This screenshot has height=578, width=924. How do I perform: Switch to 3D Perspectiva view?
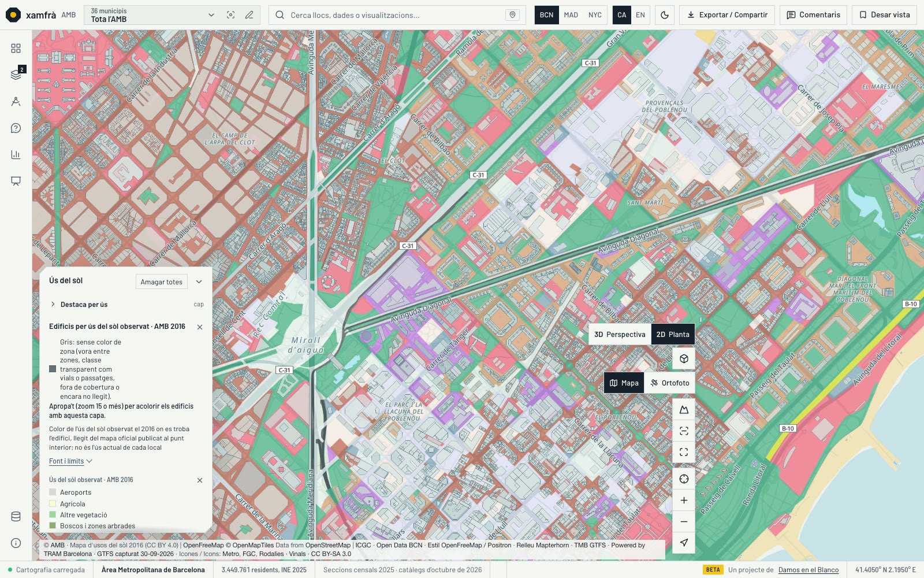(x=620, y=334)
